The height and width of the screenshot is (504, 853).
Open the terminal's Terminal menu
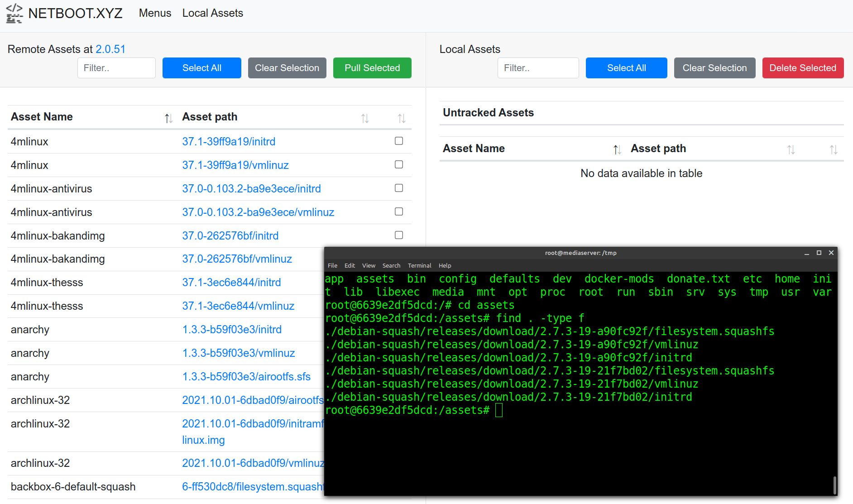419,265
